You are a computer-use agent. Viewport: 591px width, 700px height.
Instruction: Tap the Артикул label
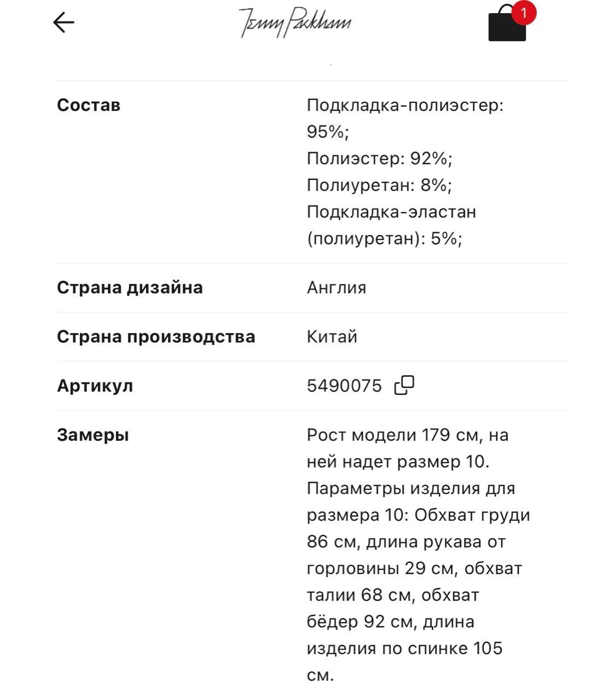coord(95,386)
